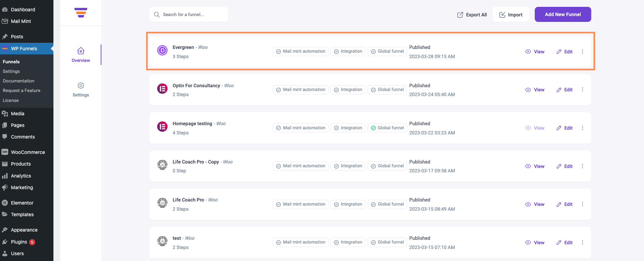Click the WP Funnels logo icon

[81, 13]
